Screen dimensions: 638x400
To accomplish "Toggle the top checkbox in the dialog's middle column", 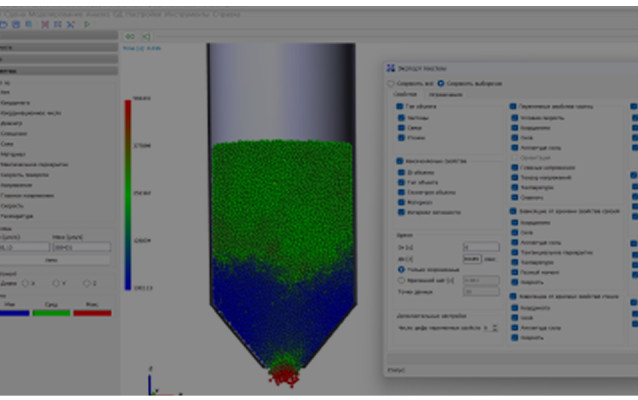I will 513,106.
